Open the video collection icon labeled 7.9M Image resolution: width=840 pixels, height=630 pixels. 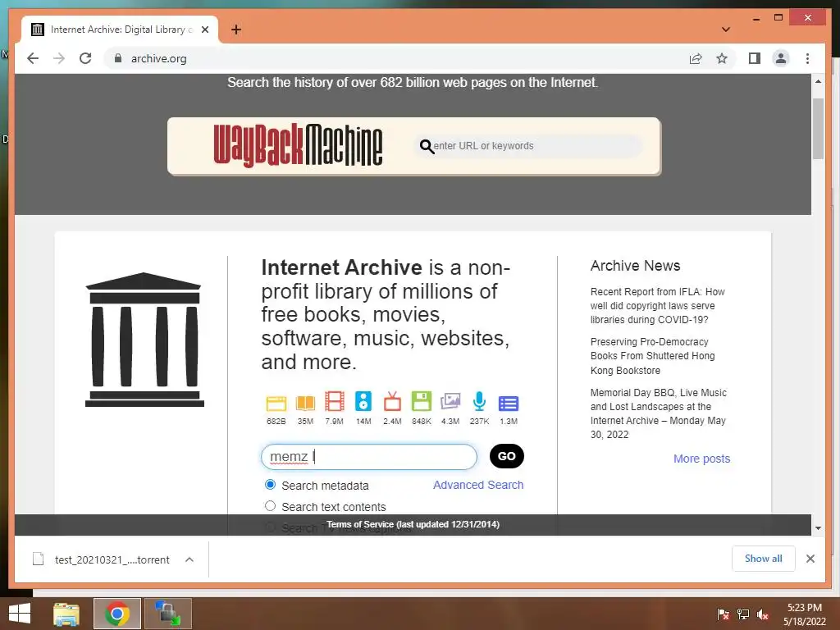(335, 402)
